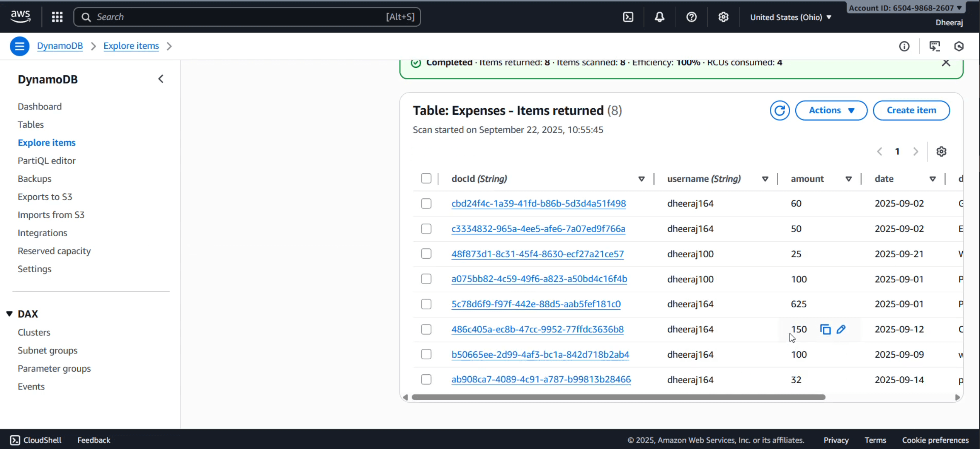
Task: Open CloudShell from the top bar icon
Action: pos(628,17)
